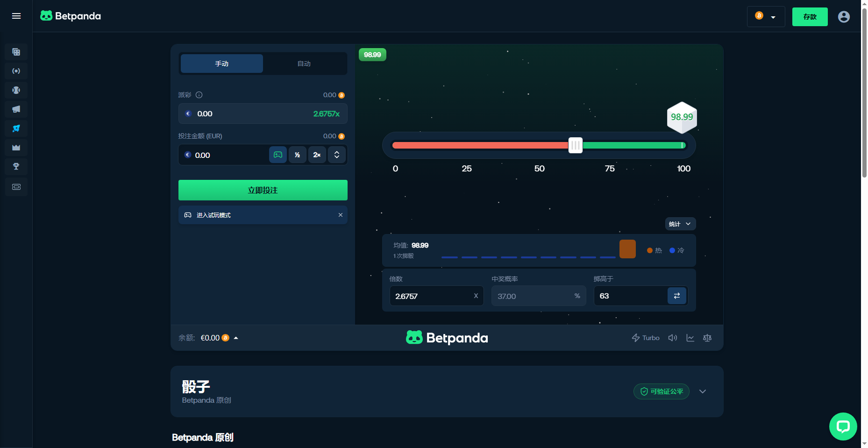The width and height of the screenshot is (868, 448).
Task: Mute game sound via speaker icon
Action: (673, 338)
